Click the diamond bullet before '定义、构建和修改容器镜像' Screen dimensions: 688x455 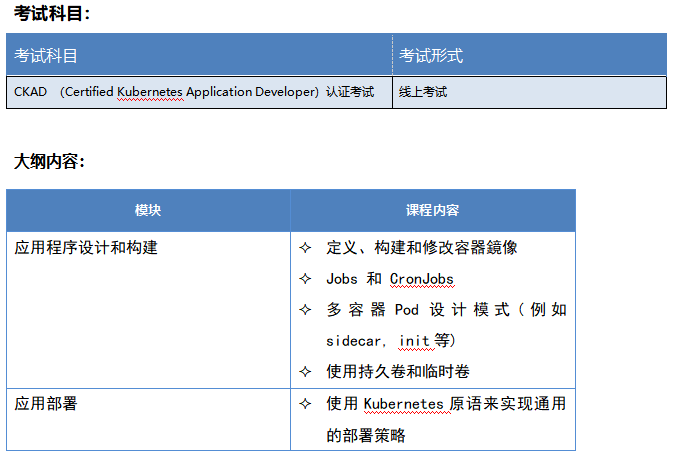coord(305,248)
